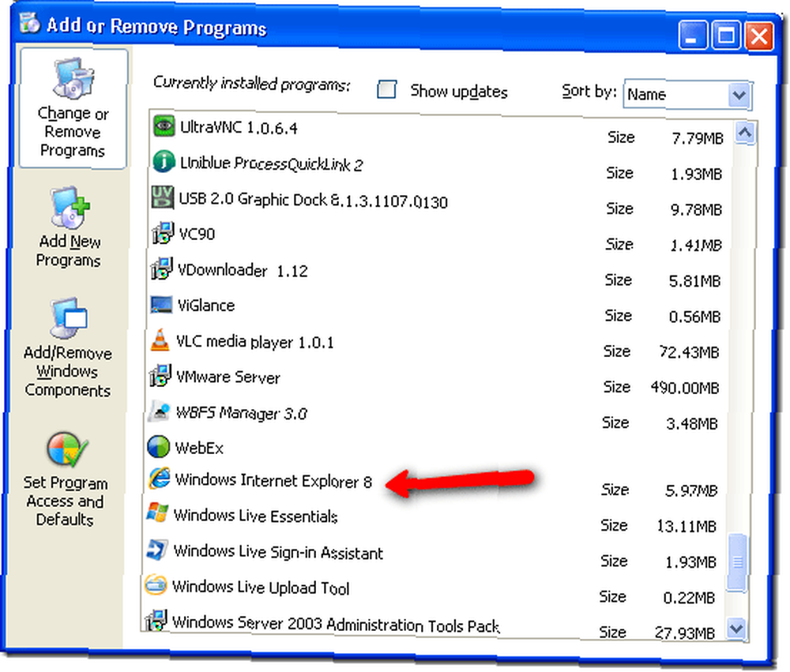Click the 27.93MB size value
The width and height of the screenshot is (790, 672).
coord(683,633)
